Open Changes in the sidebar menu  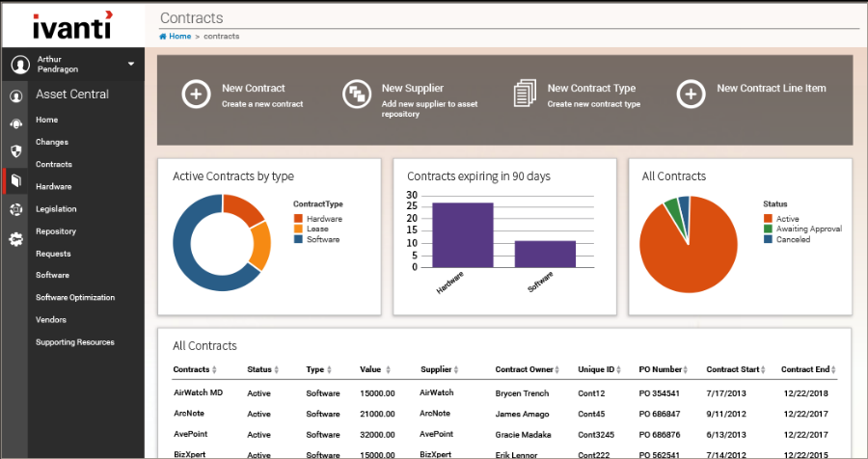click(52, 143)
